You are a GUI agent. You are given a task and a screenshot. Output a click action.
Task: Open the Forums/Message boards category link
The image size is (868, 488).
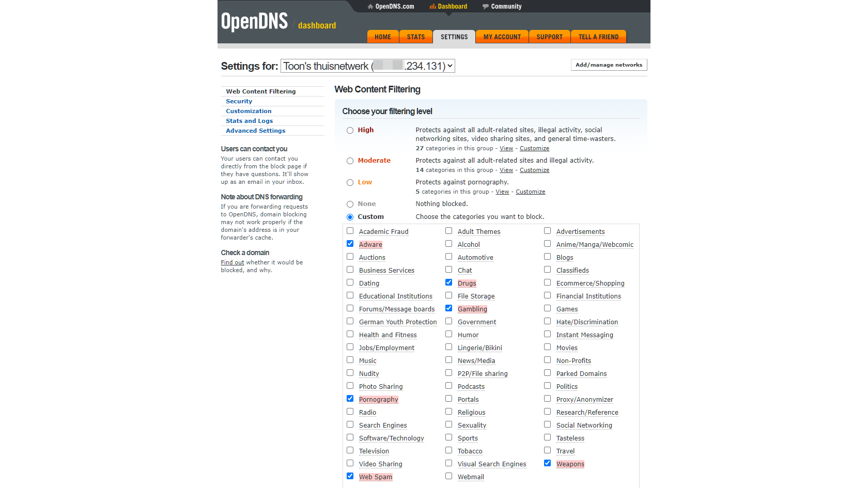point(397,309)
